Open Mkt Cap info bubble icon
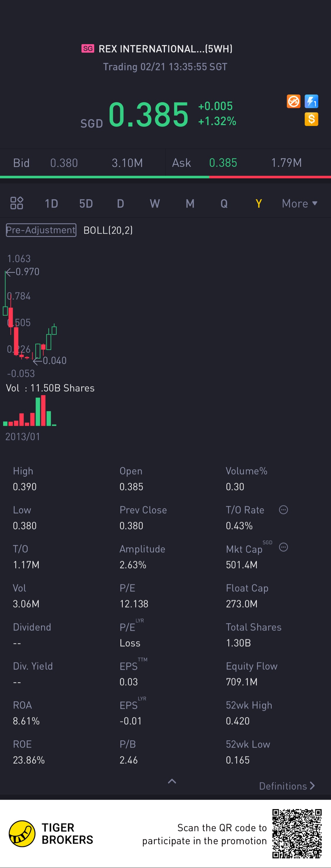The image size is (331, 868). pyautogui.click(x=284, y=547)
